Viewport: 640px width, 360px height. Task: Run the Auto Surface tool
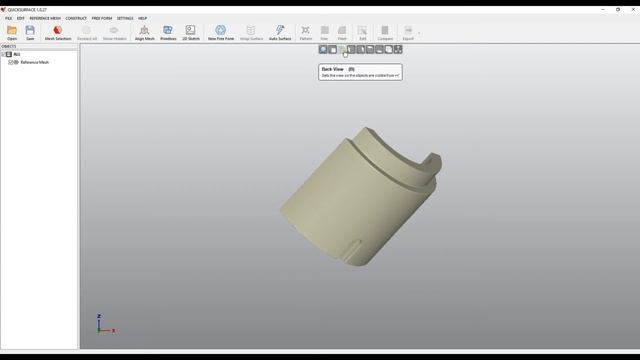(280, 33)
